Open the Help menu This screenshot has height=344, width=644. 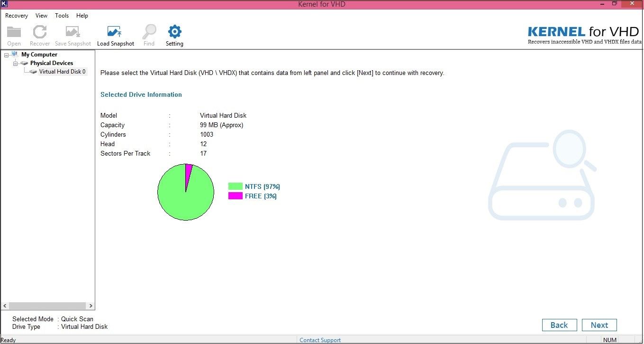click(82, 16)
